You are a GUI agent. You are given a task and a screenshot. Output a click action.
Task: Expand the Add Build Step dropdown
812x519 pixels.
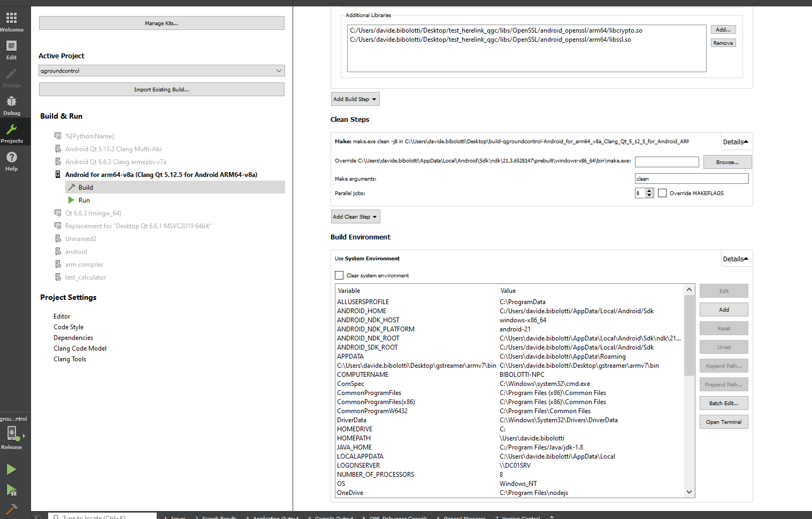coord(355,99)
